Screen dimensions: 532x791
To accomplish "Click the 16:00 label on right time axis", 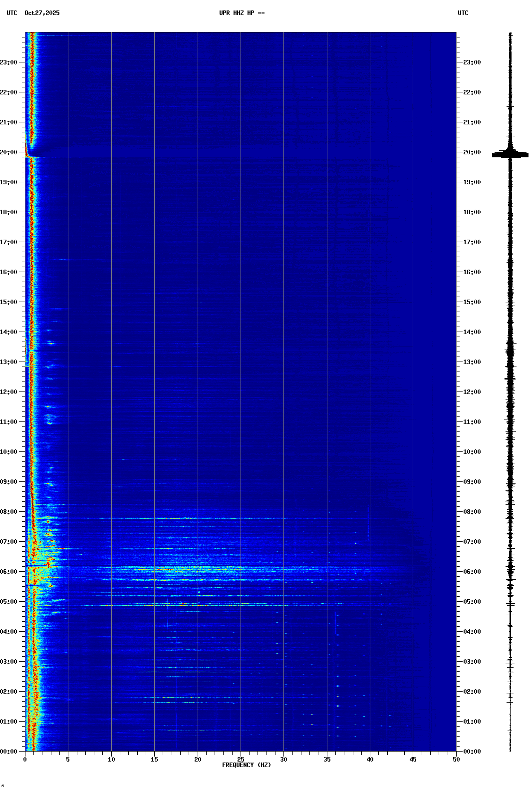I will point(472,272).
